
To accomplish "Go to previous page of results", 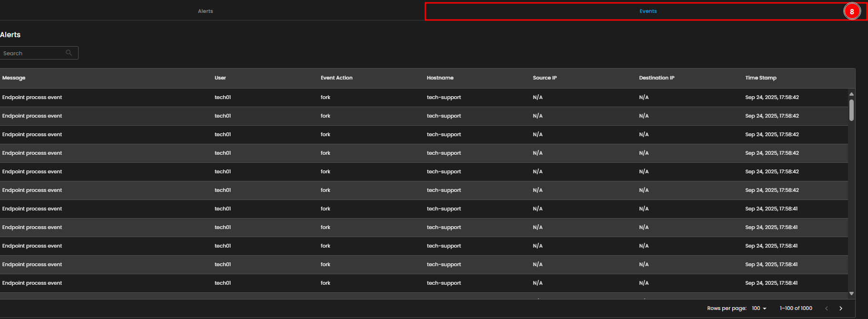I will click(827, 309).
